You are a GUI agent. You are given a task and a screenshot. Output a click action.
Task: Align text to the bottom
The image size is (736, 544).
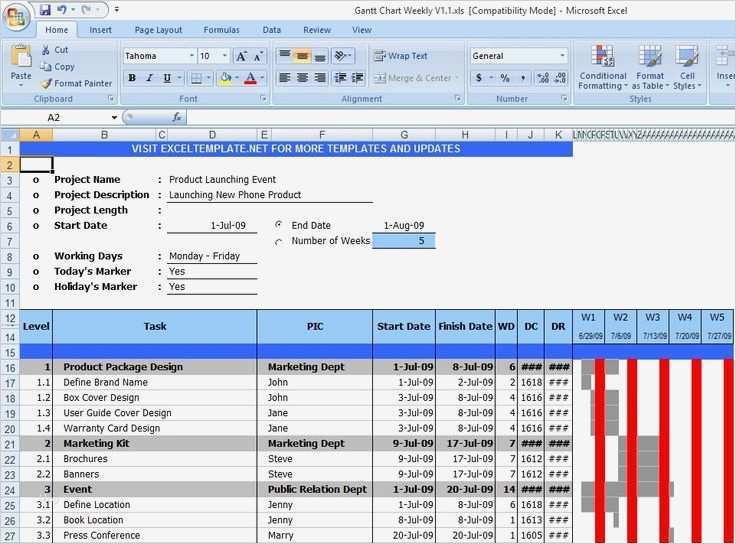click(x=320, y=56)
